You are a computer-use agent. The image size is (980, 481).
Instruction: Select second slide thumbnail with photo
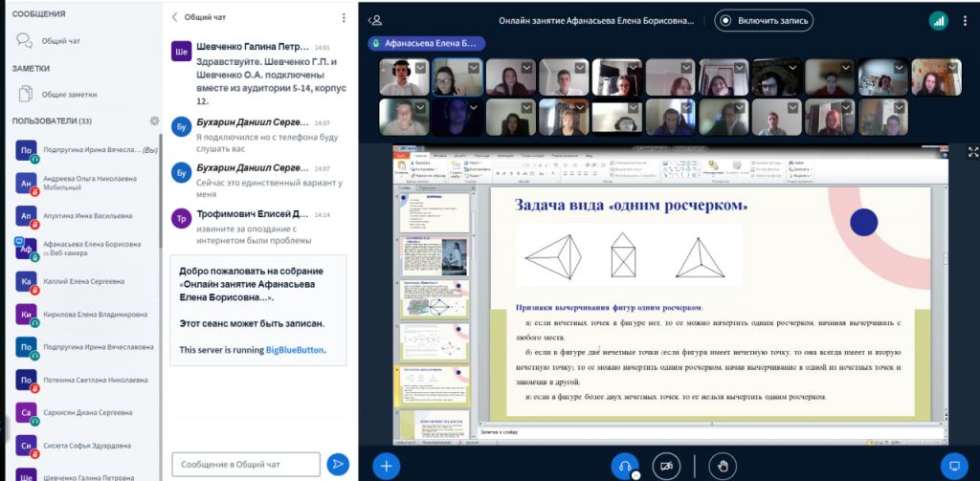point(434,256)
